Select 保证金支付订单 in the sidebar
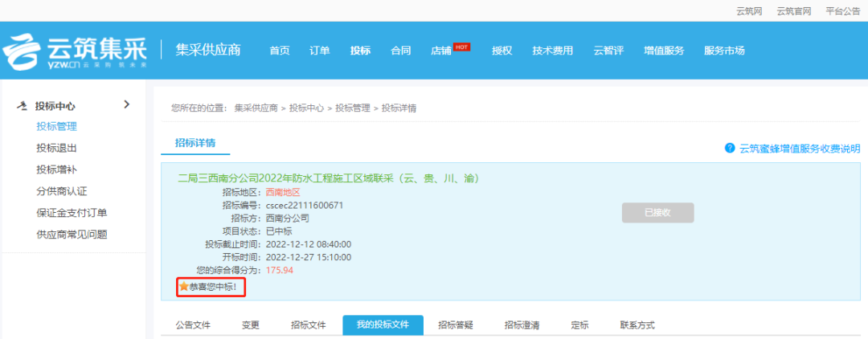Image resolution: width=868 pixels, height=339 pixels. click(72, 213)
